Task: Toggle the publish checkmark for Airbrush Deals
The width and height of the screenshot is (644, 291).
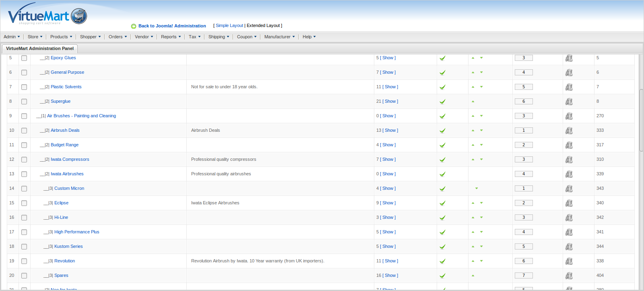Action: click(x=442, y=131)
